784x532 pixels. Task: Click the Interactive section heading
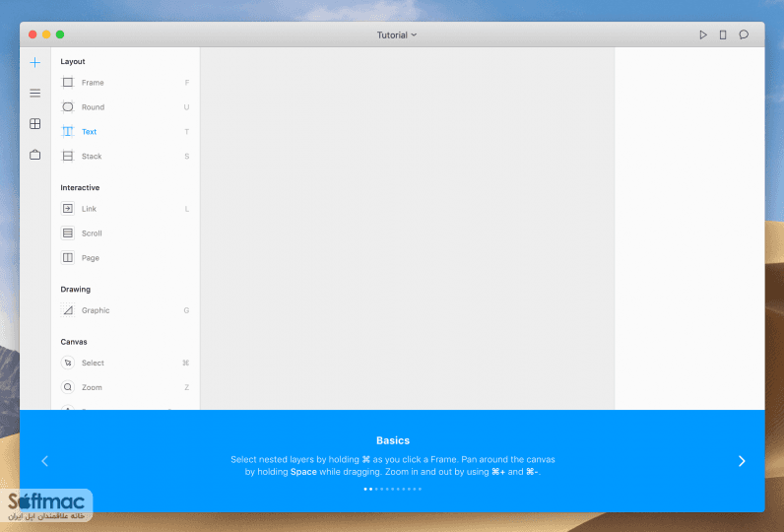pyautogui.click(x=80, y=187)
